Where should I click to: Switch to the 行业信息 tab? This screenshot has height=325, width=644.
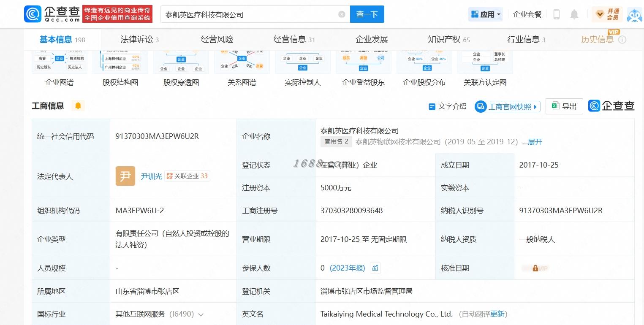click(526, 40)
